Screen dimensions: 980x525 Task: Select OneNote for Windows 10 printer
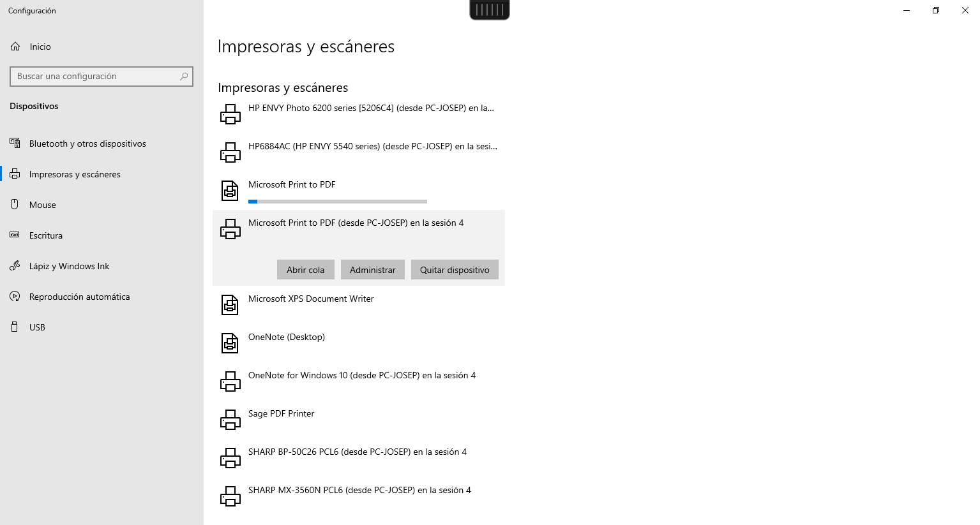359,381
